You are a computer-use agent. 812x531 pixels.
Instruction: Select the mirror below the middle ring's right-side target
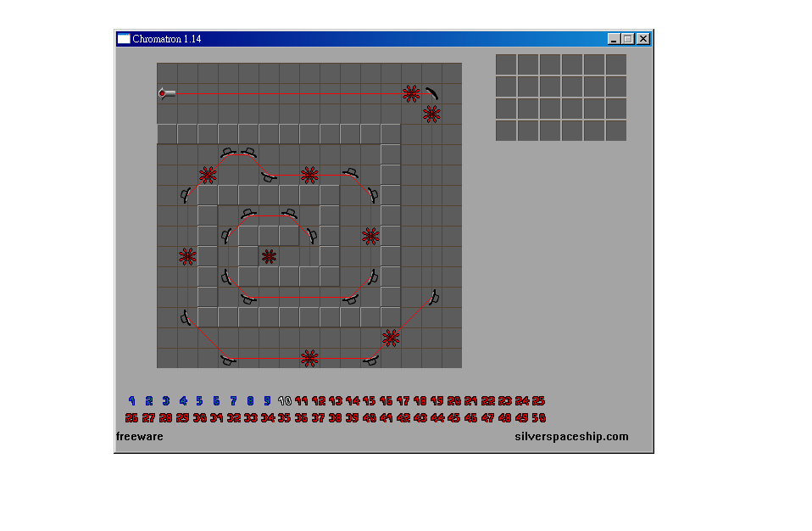tap(373, 277)
